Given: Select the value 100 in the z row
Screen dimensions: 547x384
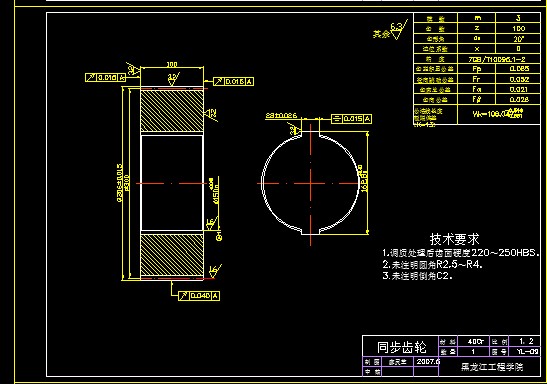Looking at the screenshot, I should click(518, 28).
